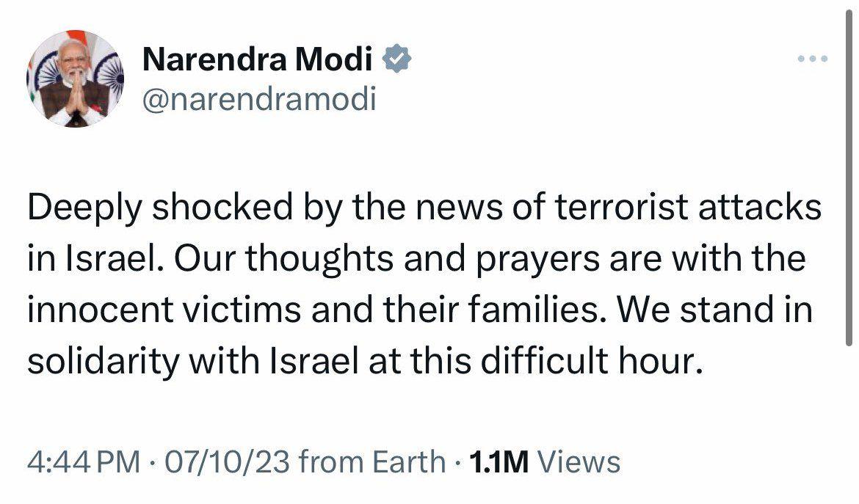Open the @narendramodi handle link

point(259,99)
